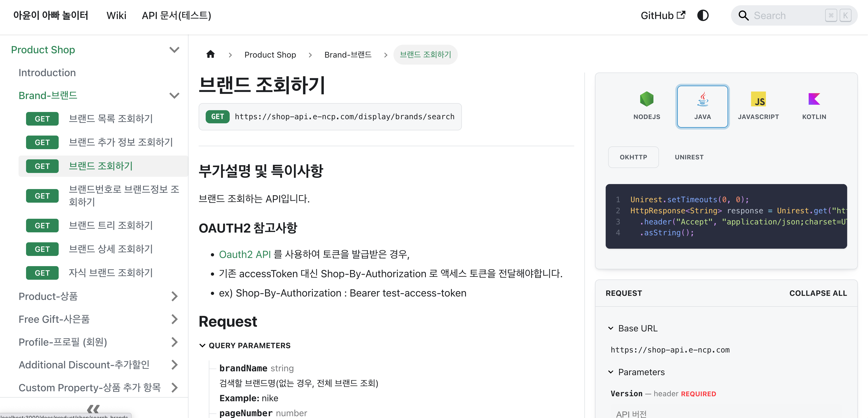Open the Wiki navigation item
This screenshot has height=418, width=868.
(x=116, y=15)
